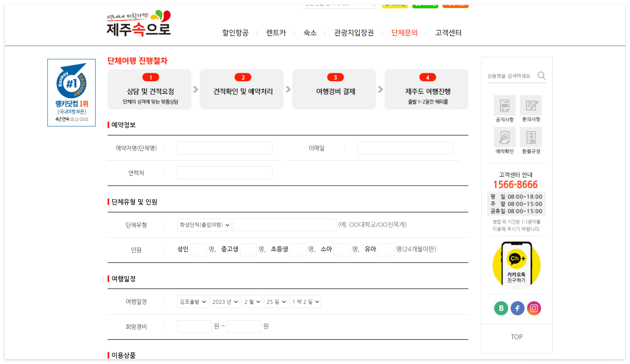Select the 렌트카 menu item
630x364 pixels.
point(276,33)
